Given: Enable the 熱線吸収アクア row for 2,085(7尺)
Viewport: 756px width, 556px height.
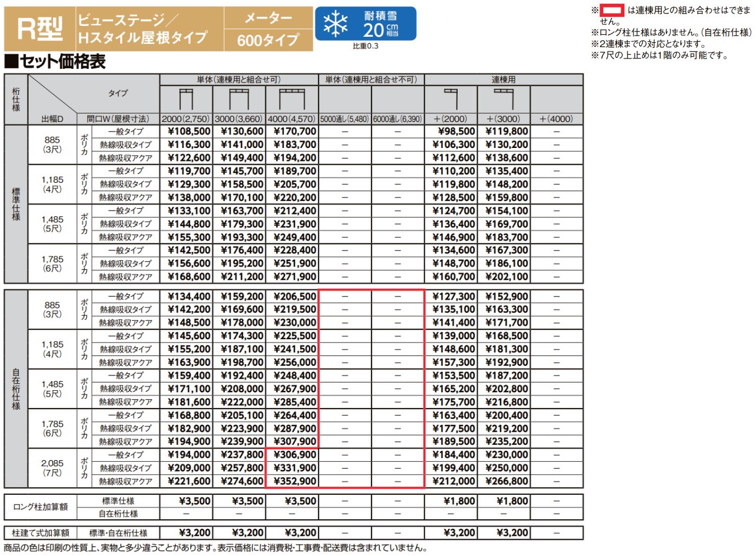Looking at the screenshot, I should [x=125, y=481].
